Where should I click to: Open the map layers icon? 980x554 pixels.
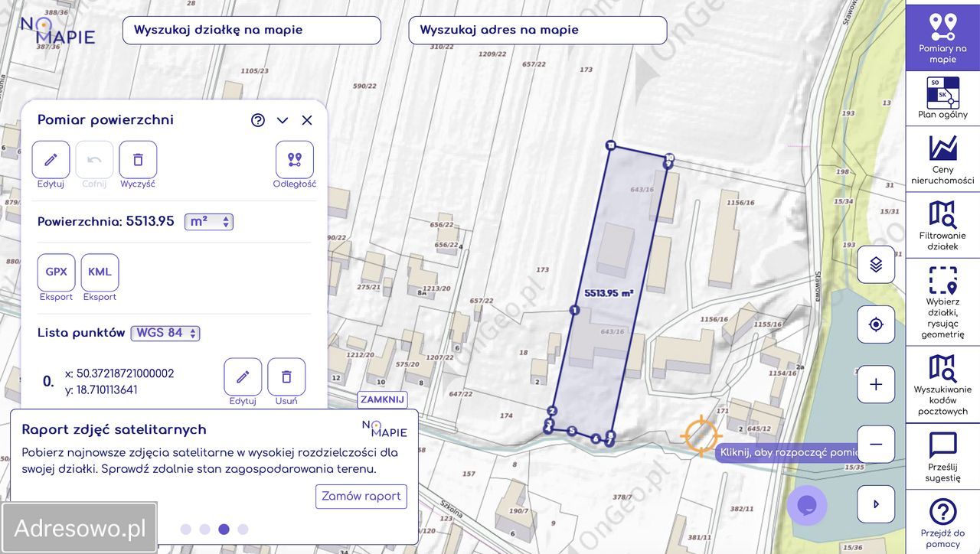[x=876, y=265]
